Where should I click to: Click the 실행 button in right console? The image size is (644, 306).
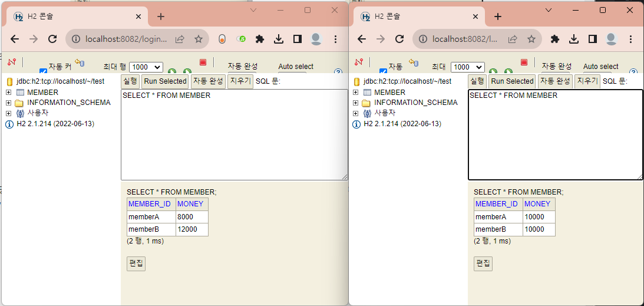coord(477,81)
